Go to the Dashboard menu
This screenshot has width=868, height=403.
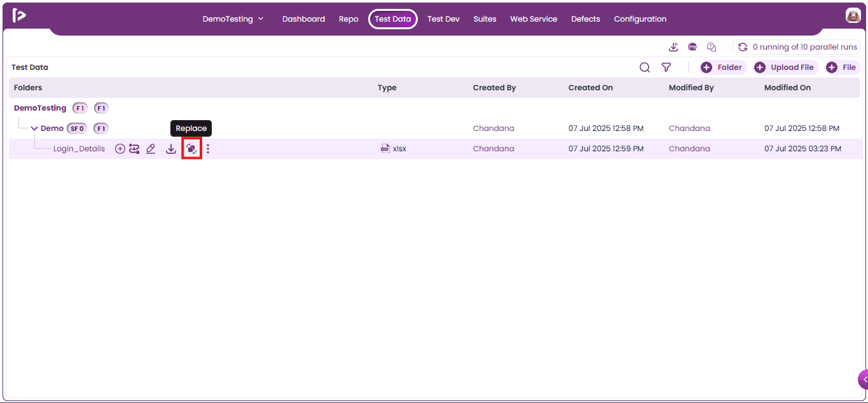[303, 19]
